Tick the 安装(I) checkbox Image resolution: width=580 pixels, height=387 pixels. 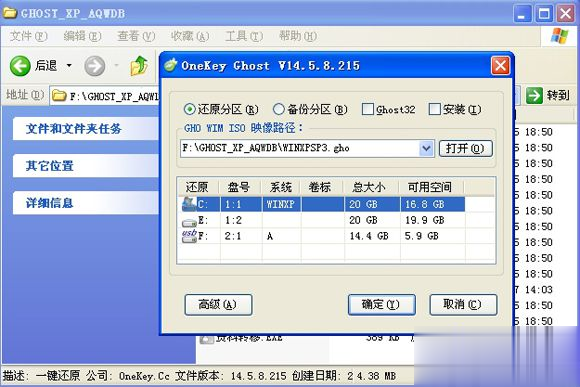[x=434, y=109]
